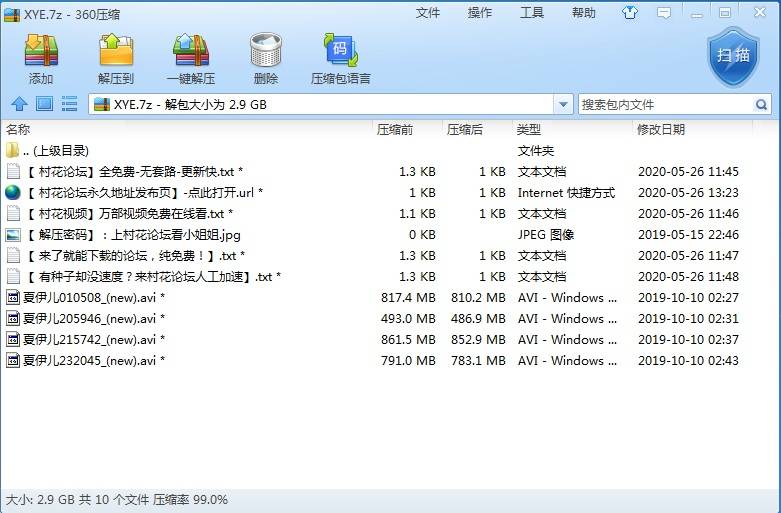Expand the archive path dropdown arrow
Screen dimensions: 781x513
tap(563, 104)
